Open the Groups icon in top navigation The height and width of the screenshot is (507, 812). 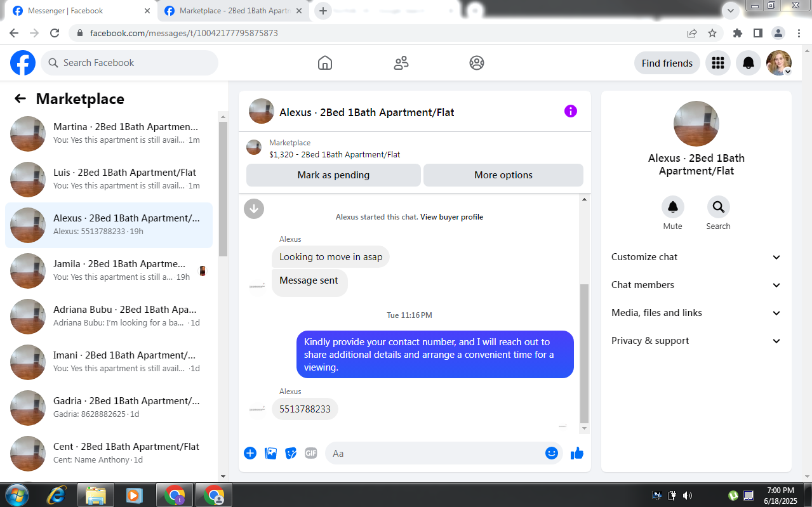tap(477, 63)
